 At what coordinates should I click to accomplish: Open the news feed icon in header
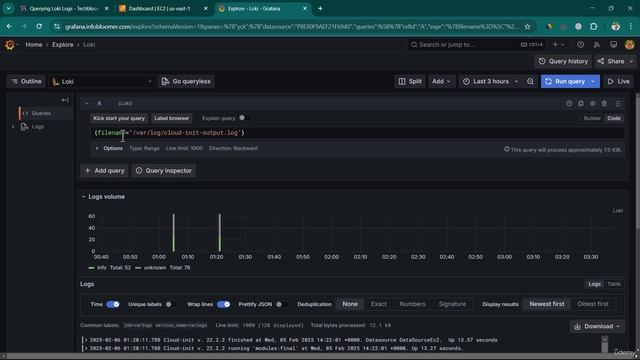597,44
